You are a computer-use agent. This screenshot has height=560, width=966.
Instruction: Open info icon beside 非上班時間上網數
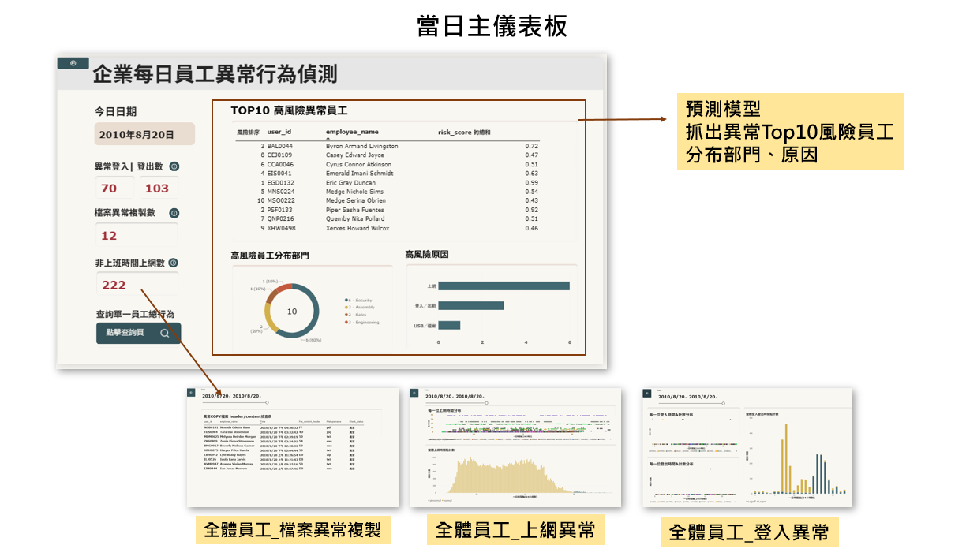[x=173, y=263]
